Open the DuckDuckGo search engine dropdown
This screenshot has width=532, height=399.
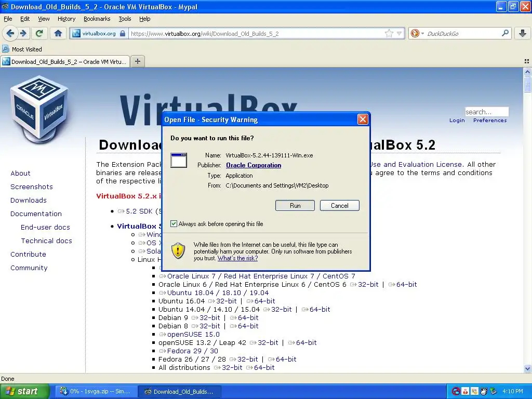tap(417, 33)
